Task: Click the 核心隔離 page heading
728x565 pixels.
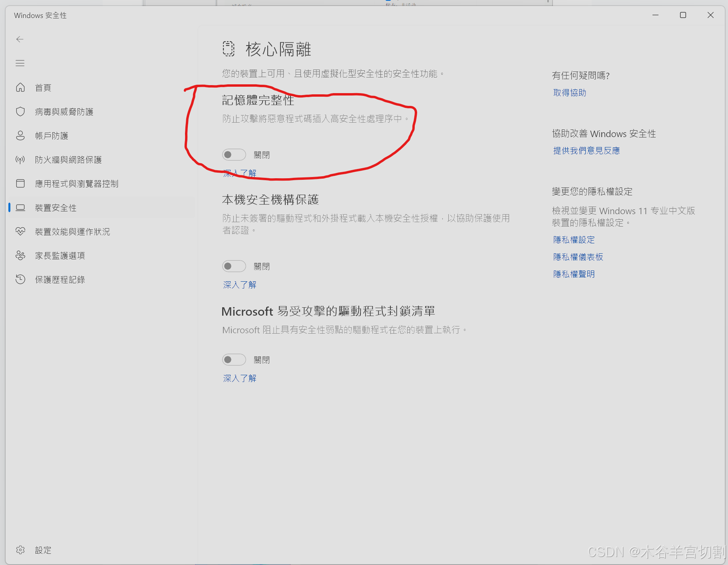Action: [278, 50]
